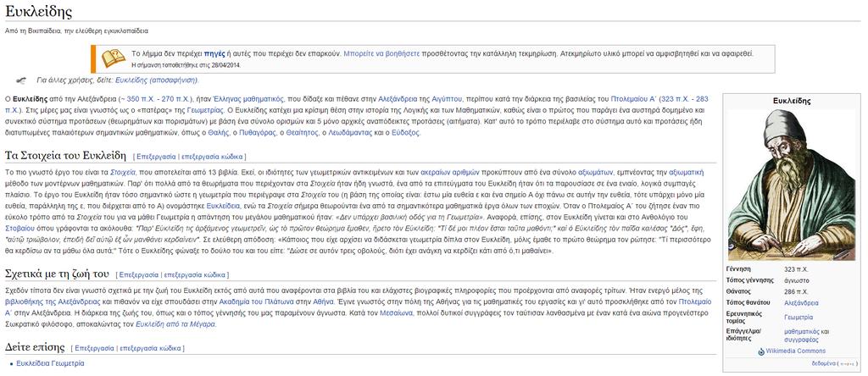Follow the 'Ακαδημία του Πλάτωνα' link
Screen dimensions: 868x376
click(x=254, y=302)
